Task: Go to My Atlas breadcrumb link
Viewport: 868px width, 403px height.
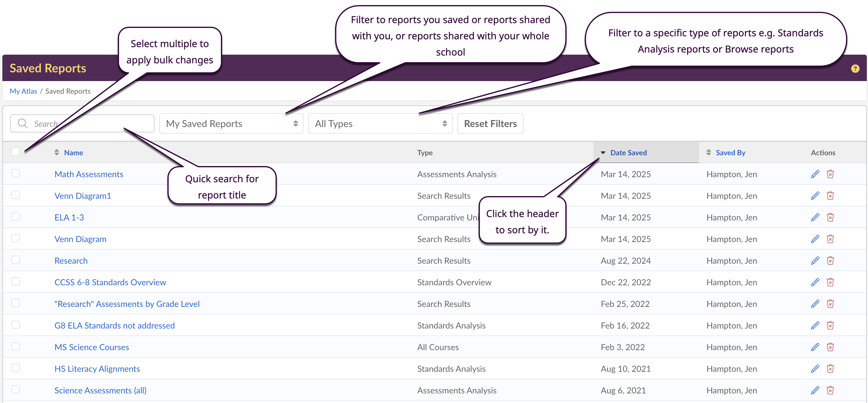Action: tap(23, 91)
